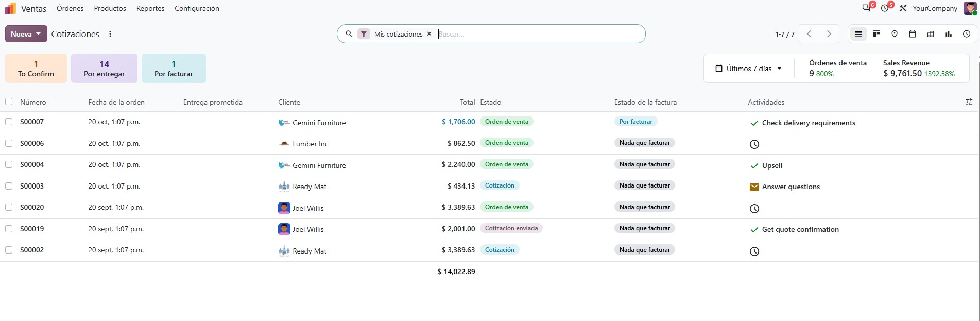Screen dimensions: 980x321
Task: Toggle the select-all header checkbox
Action: pos(9,102)
